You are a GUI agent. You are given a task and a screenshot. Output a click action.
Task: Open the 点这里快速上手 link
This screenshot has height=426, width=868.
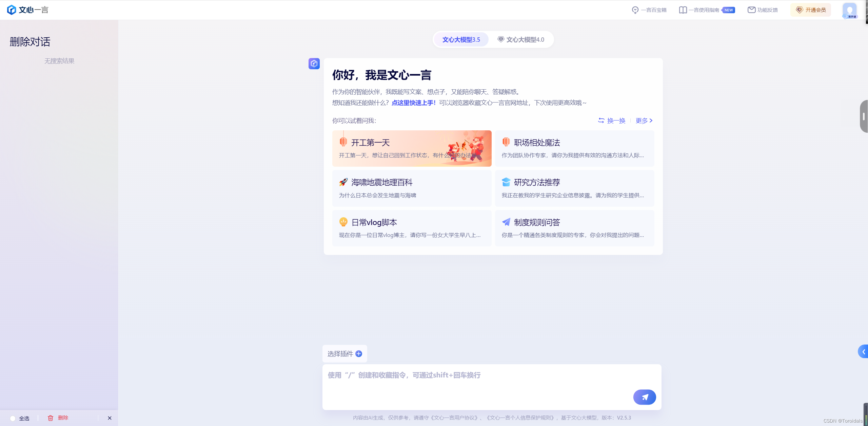tap(414, 103)
